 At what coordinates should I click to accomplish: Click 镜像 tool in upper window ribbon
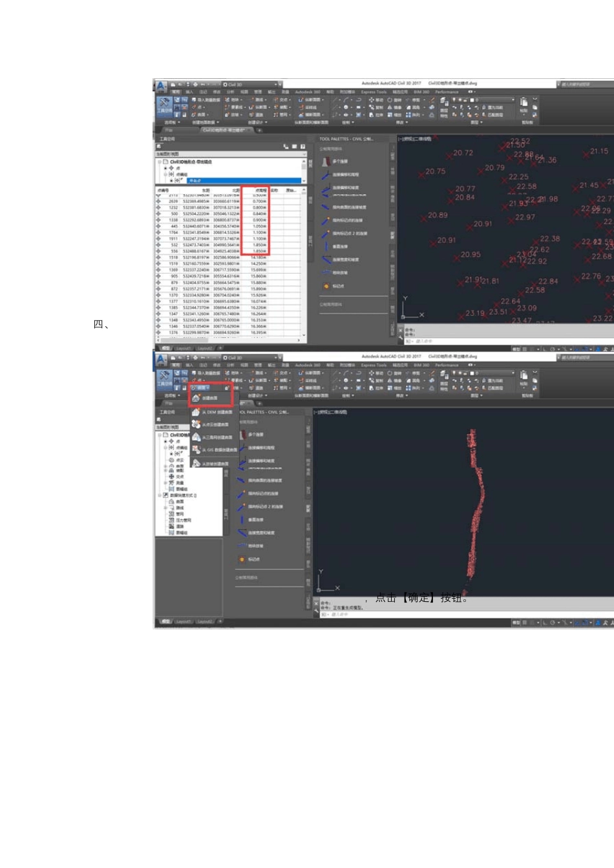pos(394,108)
